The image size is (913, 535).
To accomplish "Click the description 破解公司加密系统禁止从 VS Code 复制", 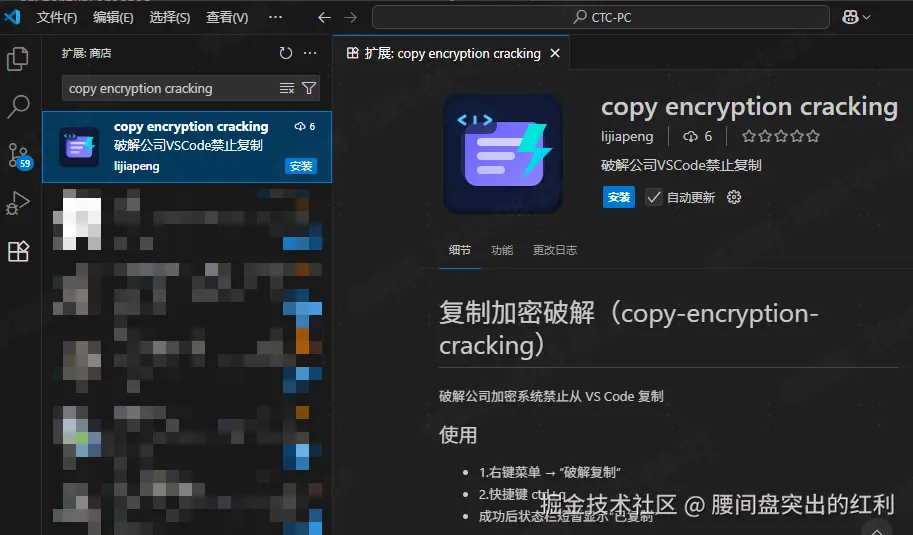I will (551, 396).
